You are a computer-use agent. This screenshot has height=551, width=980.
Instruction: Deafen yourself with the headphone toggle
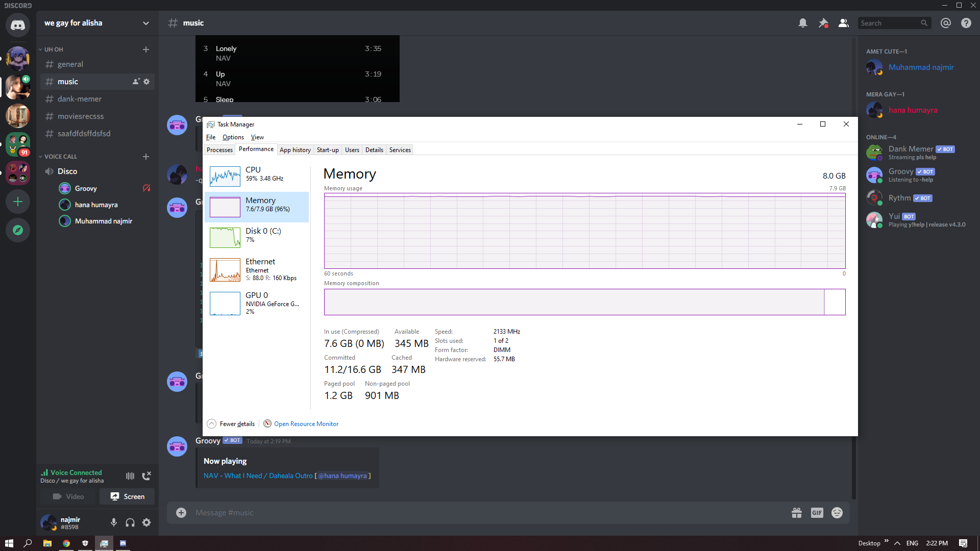point(130,522)
